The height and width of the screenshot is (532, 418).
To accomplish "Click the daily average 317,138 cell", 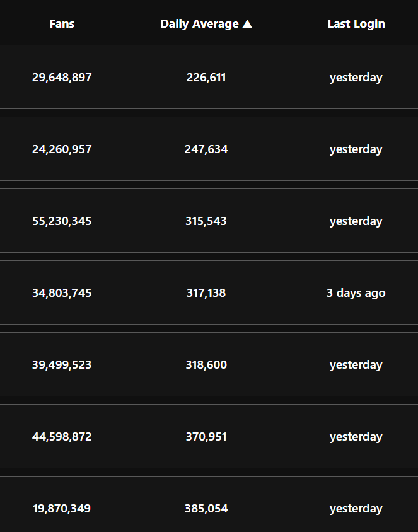I will point(206,293).
